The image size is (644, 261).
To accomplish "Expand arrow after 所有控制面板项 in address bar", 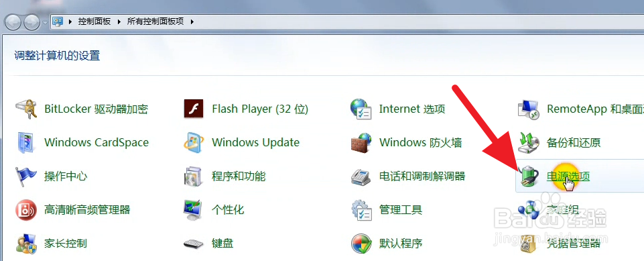I will [192, 21].
